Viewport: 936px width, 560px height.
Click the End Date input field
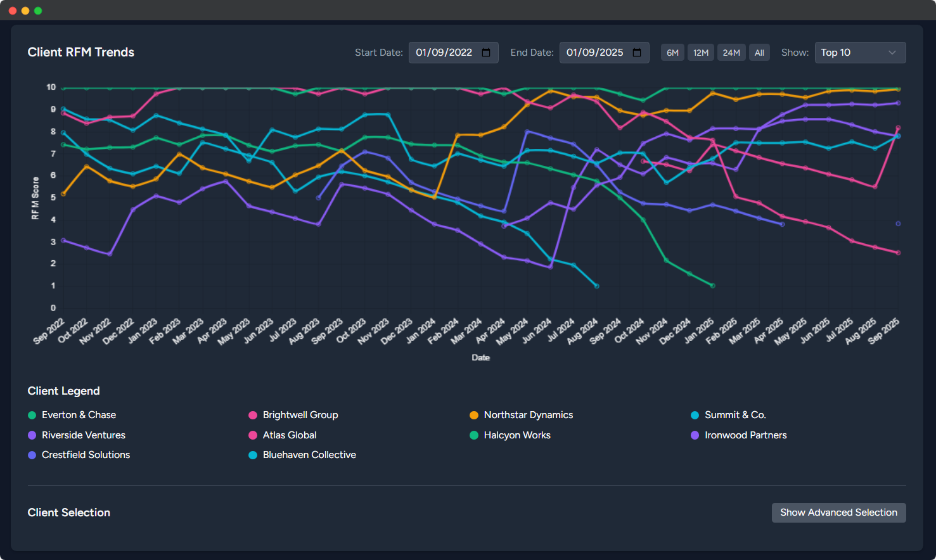594,53
